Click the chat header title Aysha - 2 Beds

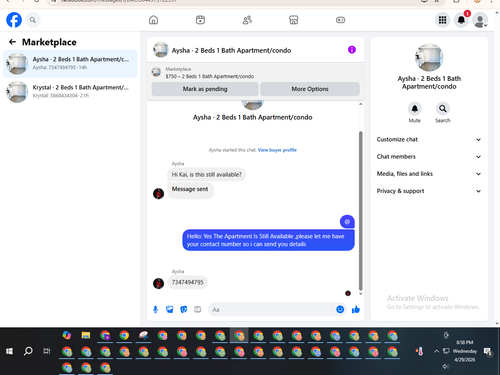tap(231, 50)
